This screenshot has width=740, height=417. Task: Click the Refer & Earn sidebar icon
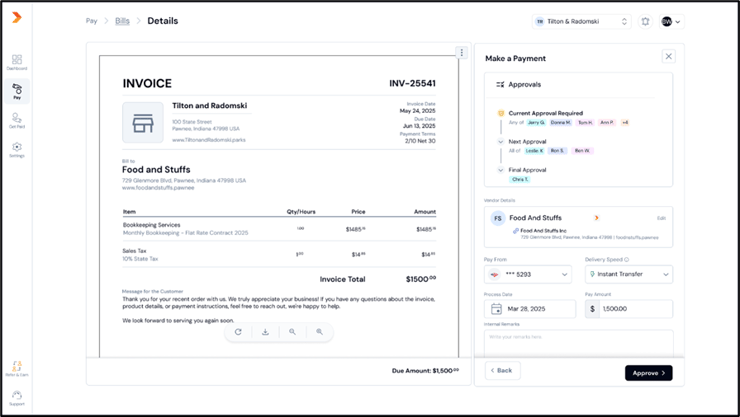click(17, 369)
